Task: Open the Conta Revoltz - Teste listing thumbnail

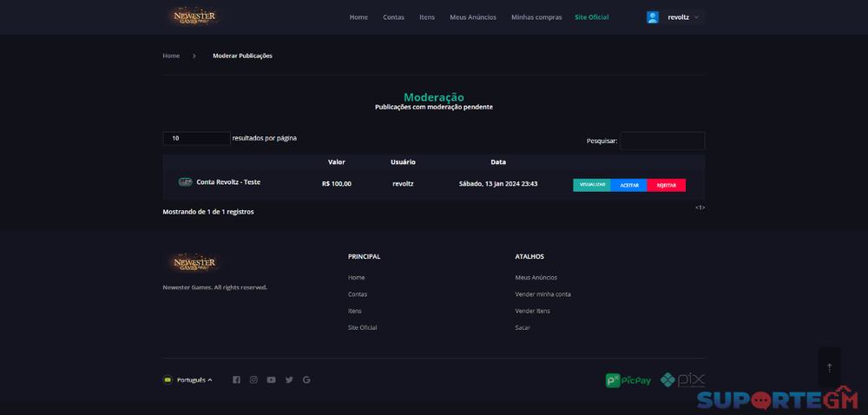Action: tap(186, 182)
